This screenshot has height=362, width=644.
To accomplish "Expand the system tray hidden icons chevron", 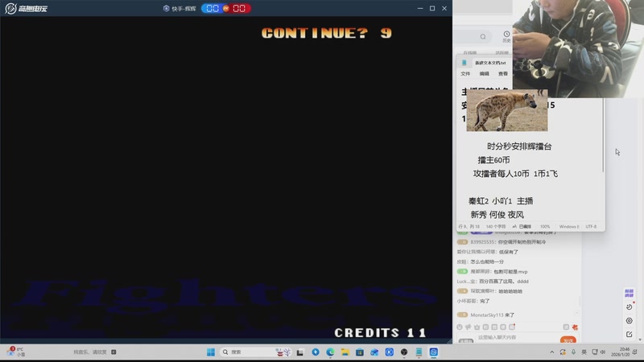I will (552, 352).
